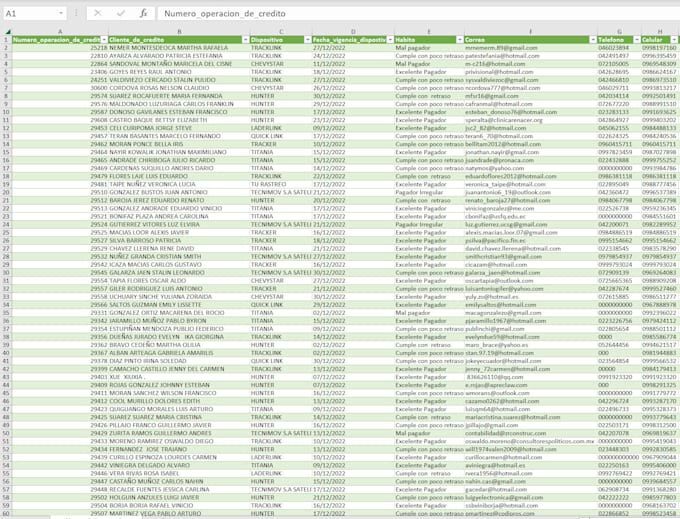Click phone 046023894 cell
Screen dimensions: 680x519
click(619, 48)
